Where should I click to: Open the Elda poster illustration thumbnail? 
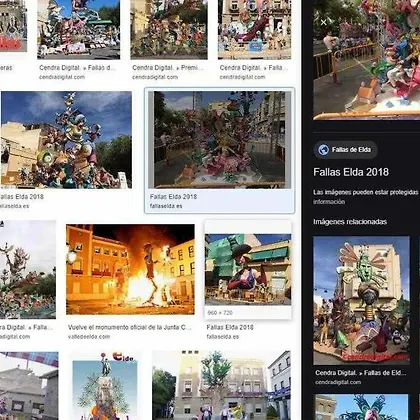[105, 386]
